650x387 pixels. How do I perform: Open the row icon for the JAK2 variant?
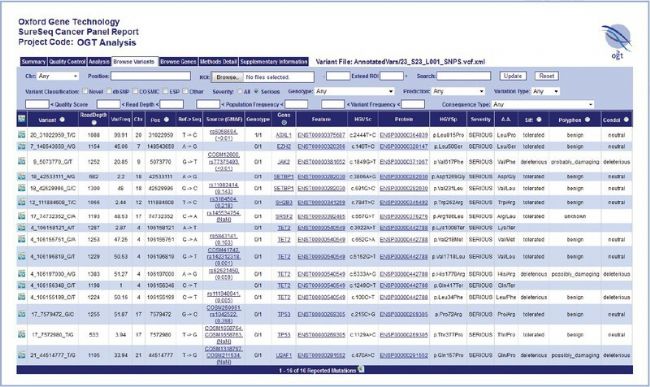tap(22, 161)
